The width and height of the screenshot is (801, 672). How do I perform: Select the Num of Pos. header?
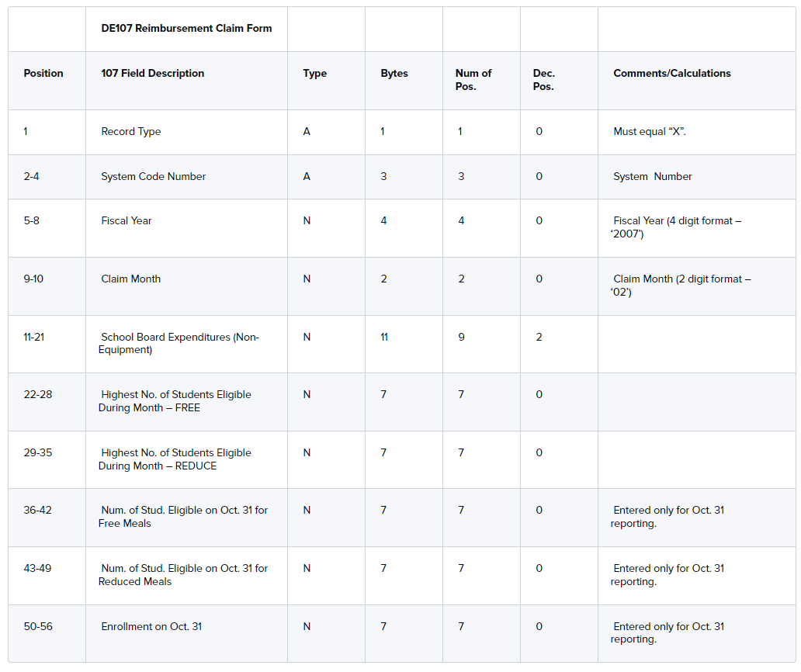tap(473, 80)
